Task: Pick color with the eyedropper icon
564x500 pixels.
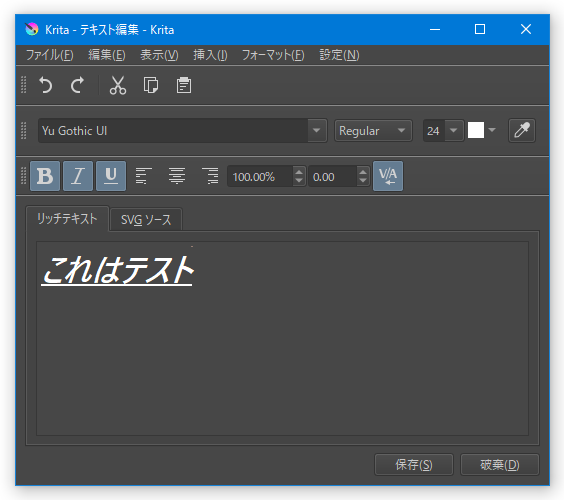Action: pyautogui.click(x=522, y=131)
